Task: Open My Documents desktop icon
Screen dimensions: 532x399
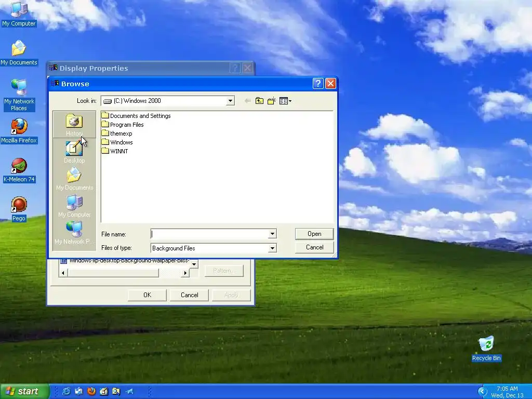Action: [19, 54]
